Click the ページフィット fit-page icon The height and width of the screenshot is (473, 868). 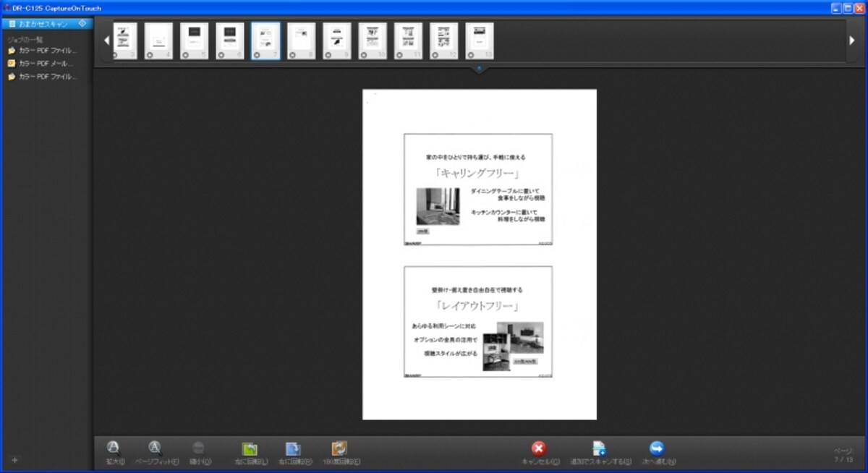click(155, 448)
